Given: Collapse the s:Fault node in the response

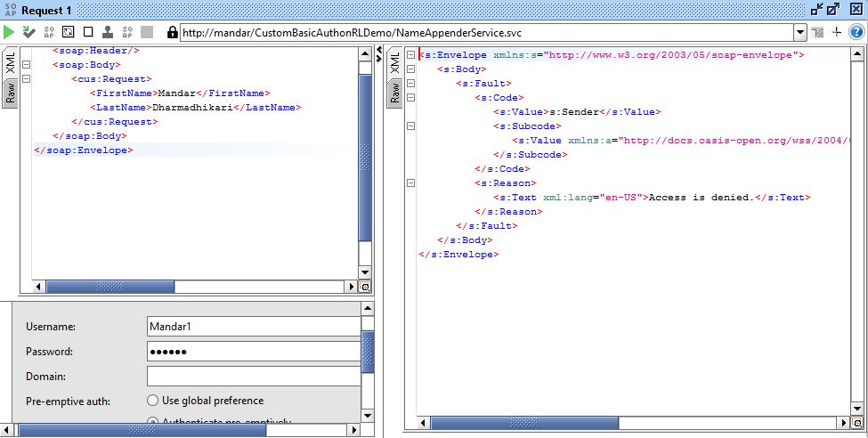Looking at the screenshot, I should click(410, 83).
